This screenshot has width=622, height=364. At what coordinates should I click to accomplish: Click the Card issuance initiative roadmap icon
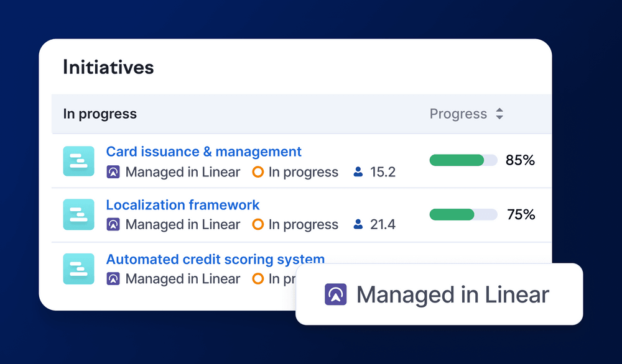[78, 162]
